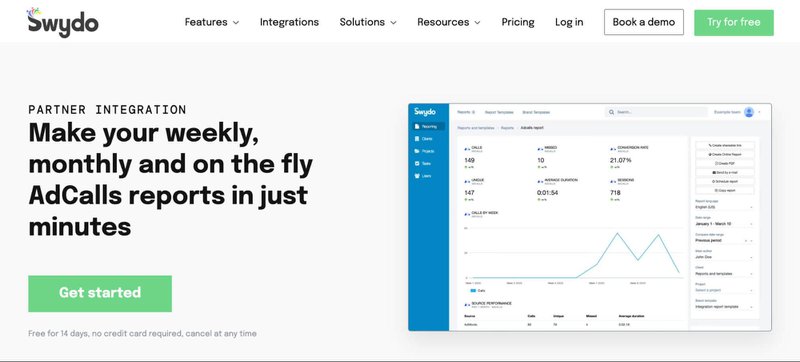The image size is (800, 362).
Task: Open the Reports tab in dashboard preview
Action: click(466, 112)
